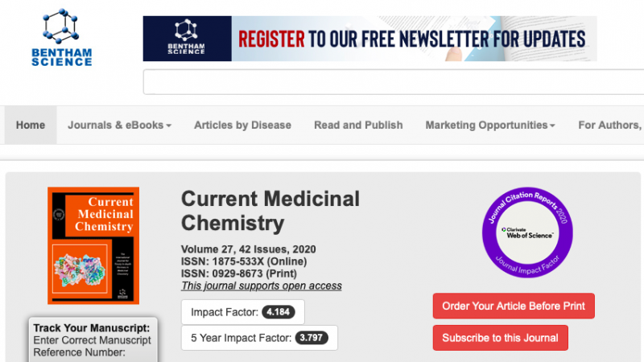The height and width of the screenshot is (362, 644).
Task: Go to the Home tab
Action: click(31, 125)
